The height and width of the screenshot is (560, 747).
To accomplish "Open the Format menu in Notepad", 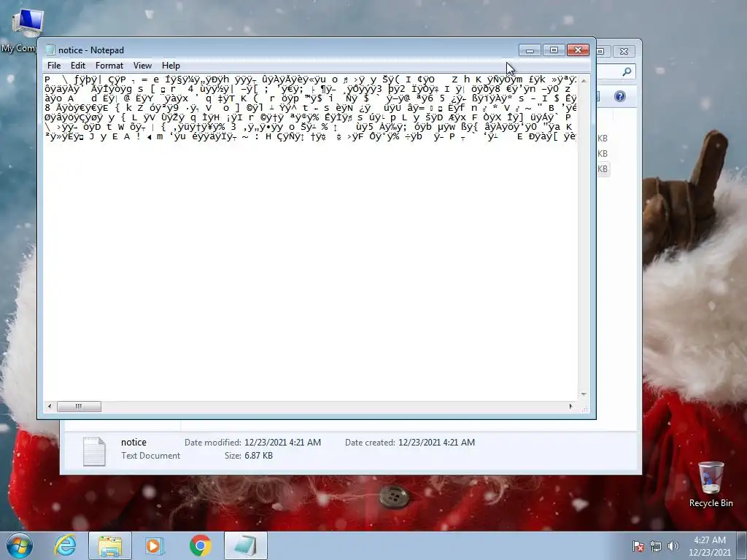I will [109, 66].
